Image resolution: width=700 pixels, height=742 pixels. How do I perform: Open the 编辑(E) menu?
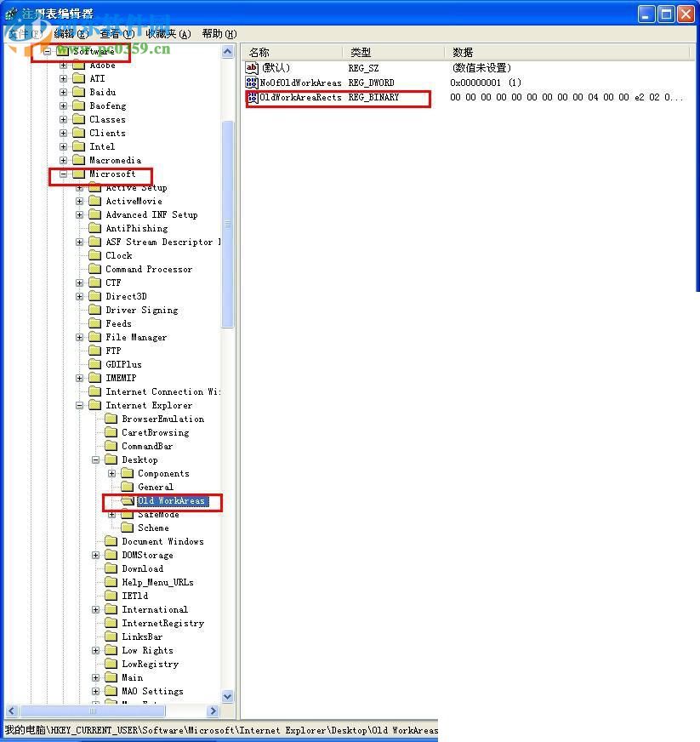71,34
